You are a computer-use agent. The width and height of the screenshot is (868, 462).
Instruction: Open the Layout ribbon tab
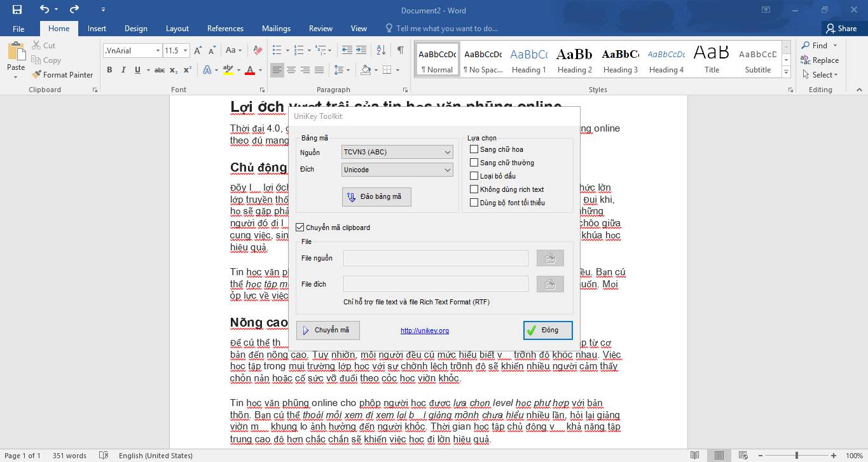[177, 29]
